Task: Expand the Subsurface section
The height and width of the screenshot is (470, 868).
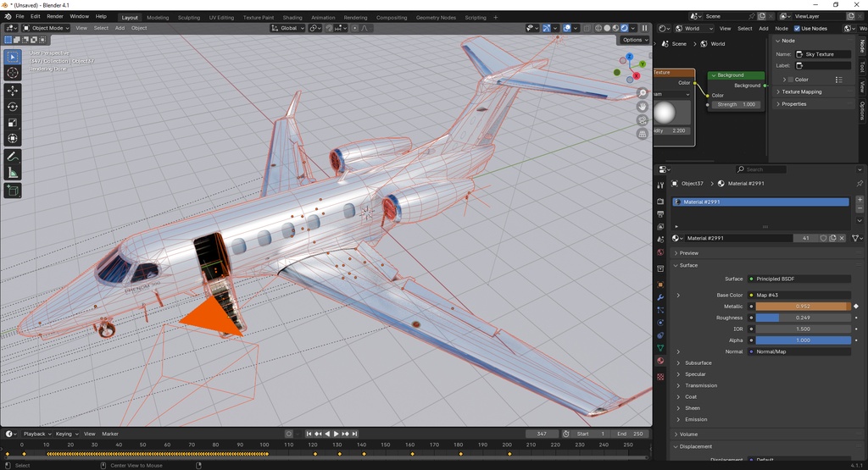Action: pyautogui.click(x=698, y=362)
